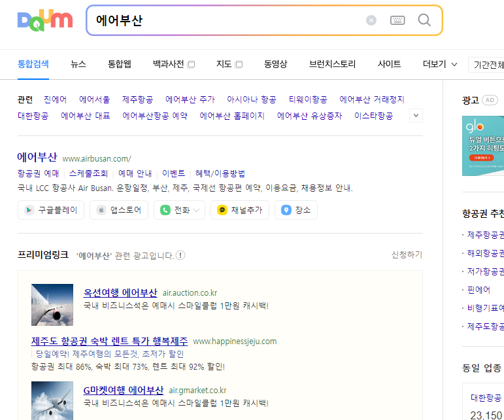This screenshot has width=504, height=420.
Task: Click related search 에어부산 유상증자
Action: click(x=310, y=116)
